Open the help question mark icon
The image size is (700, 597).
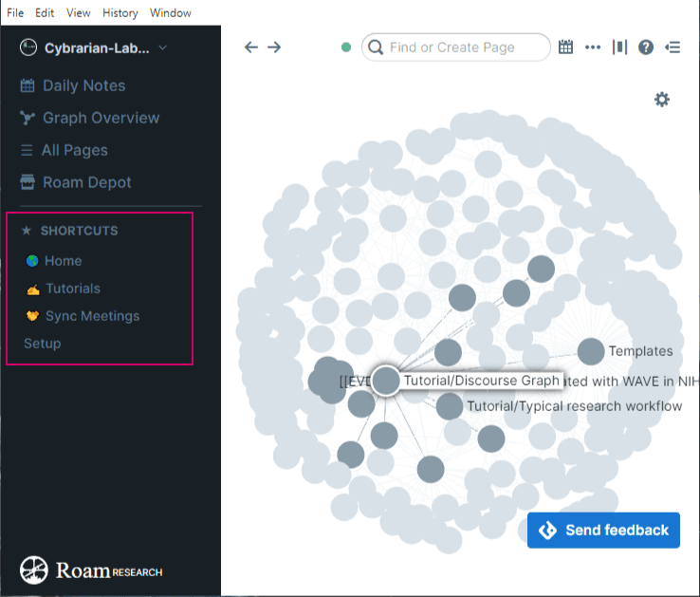click(x=646, y=47)
